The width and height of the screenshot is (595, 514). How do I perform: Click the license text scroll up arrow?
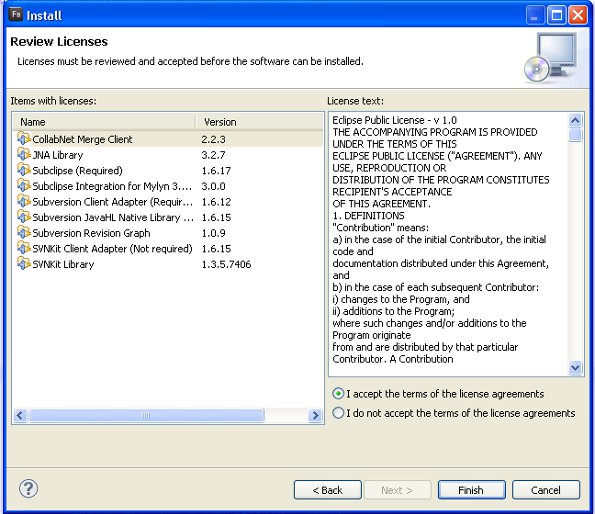(575, 121)
